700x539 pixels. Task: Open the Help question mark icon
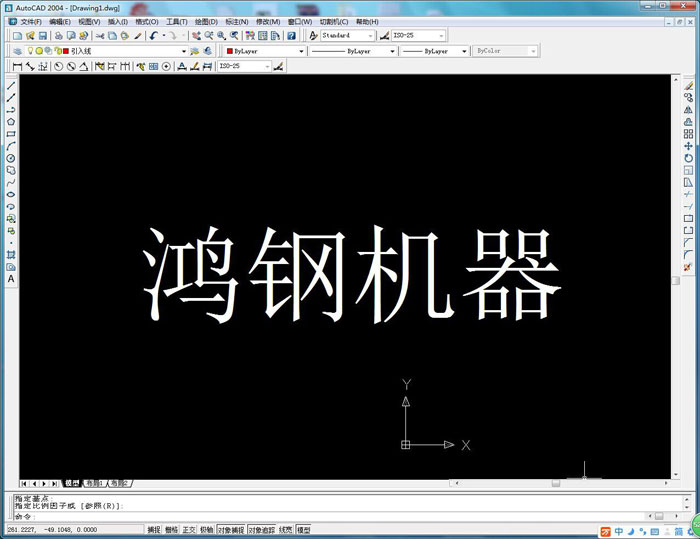click(x=291, y=35)
